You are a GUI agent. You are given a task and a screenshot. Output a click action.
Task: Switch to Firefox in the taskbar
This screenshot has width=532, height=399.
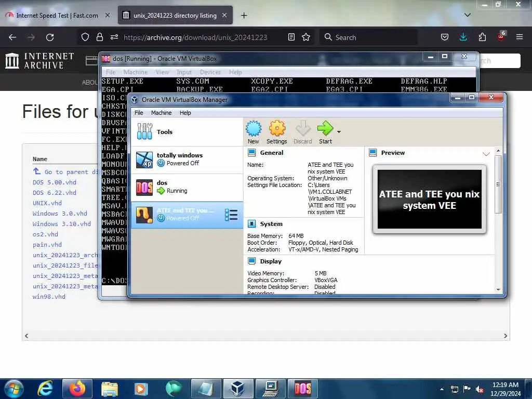click(x=77, y=389)
